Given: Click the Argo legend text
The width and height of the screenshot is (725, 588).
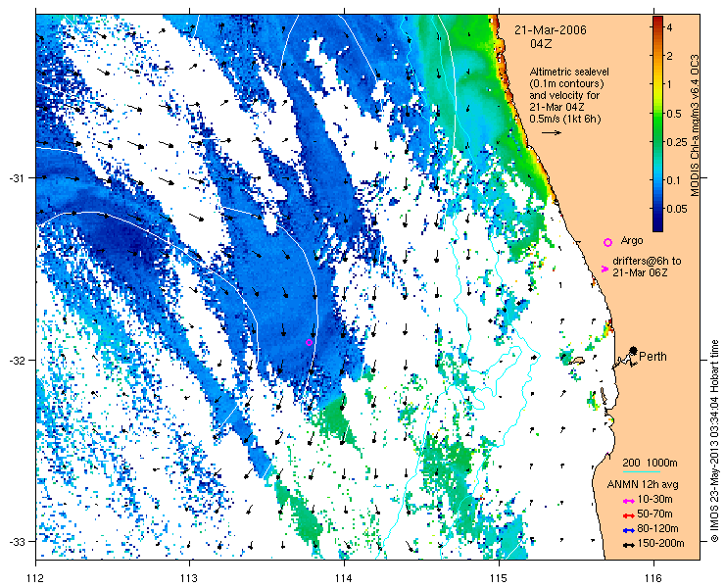Looking at the screenshot, I should 632,240.
